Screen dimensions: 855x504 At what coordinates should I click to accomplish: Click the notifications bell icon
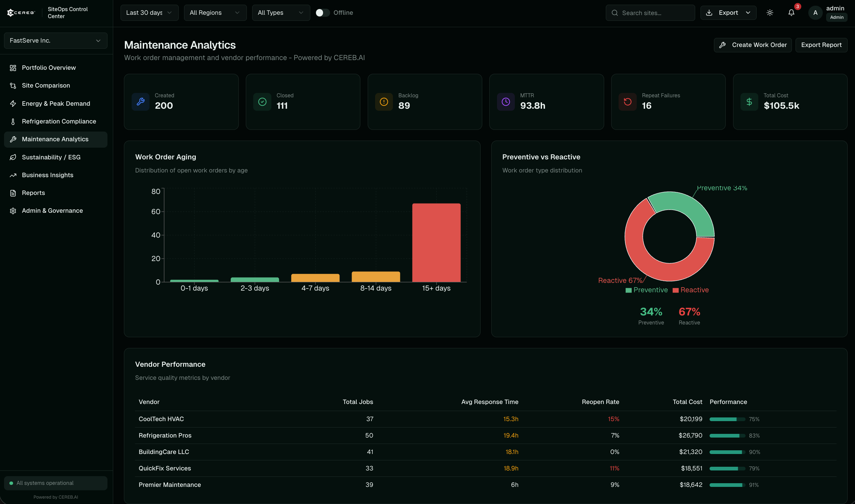[x=791, y=12]
